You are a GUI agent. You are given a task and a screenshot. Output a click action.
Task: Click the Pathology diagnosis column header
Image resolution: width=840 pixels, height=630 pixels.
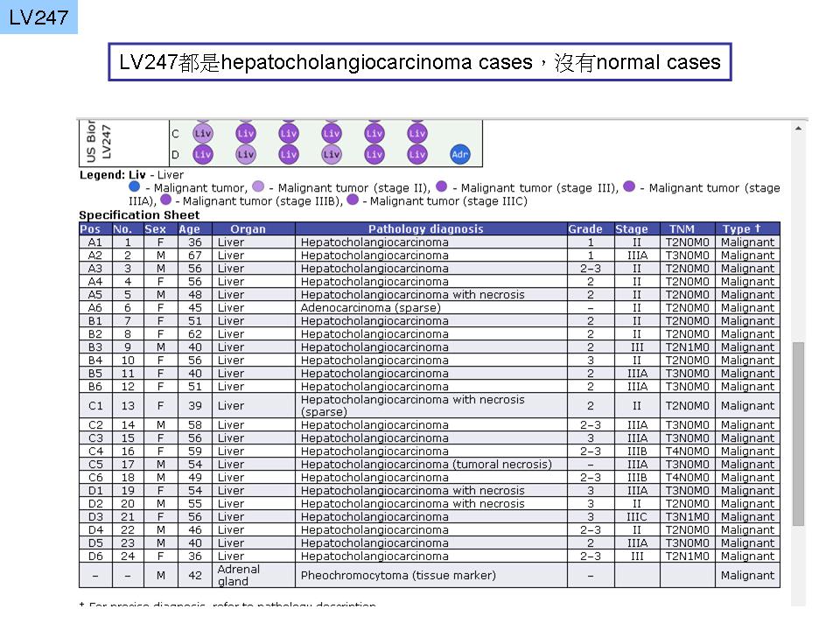(431, 228)
